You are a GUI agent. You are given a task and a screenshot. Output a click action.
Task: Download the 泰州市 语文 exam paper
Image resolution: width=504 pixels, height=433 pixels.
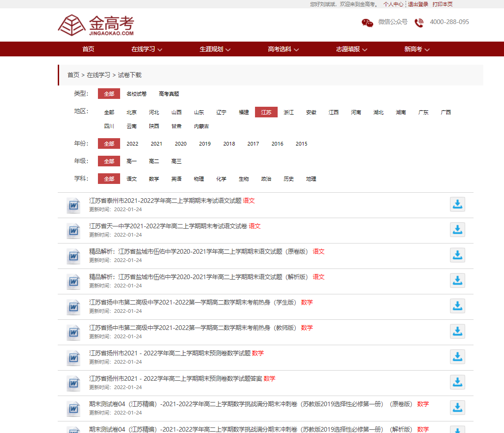point(457,204)
